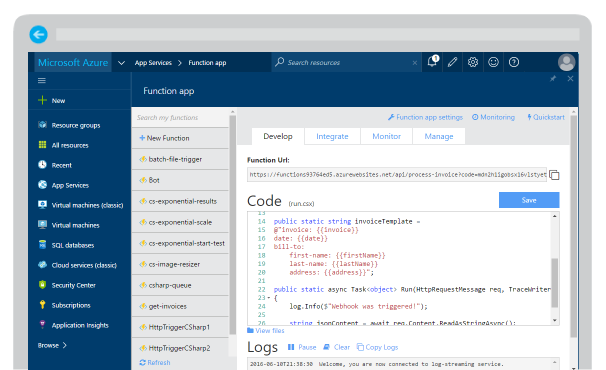Copy the Function Url with copy icon
The width and height of the screenshot is (606, 370).
click(x=554, y=175)
